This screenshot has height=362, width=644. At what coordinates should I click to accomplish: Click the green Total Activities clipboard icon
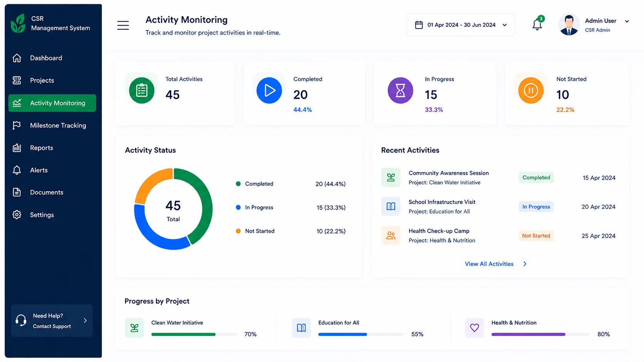[142, 90]
